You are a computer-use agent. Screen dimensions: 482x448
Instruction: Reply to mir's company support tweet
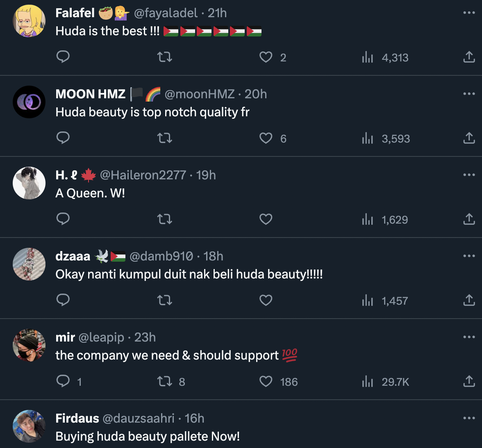[63, 381]
